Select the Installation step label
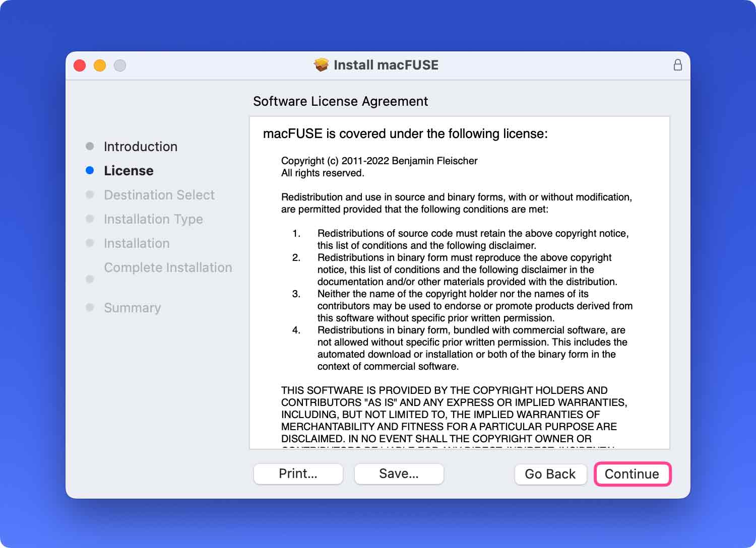756x548 pixels. (x=137, y=243)
